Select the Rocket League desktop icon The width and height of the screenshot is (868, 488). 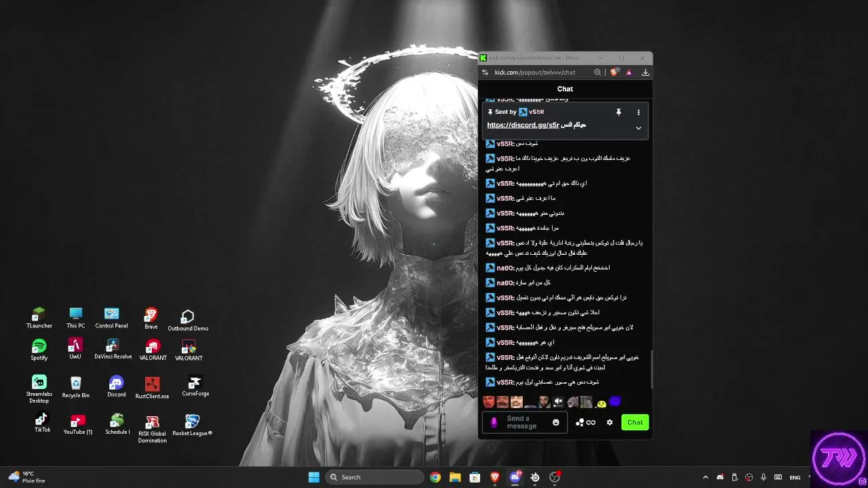[193, 425]
